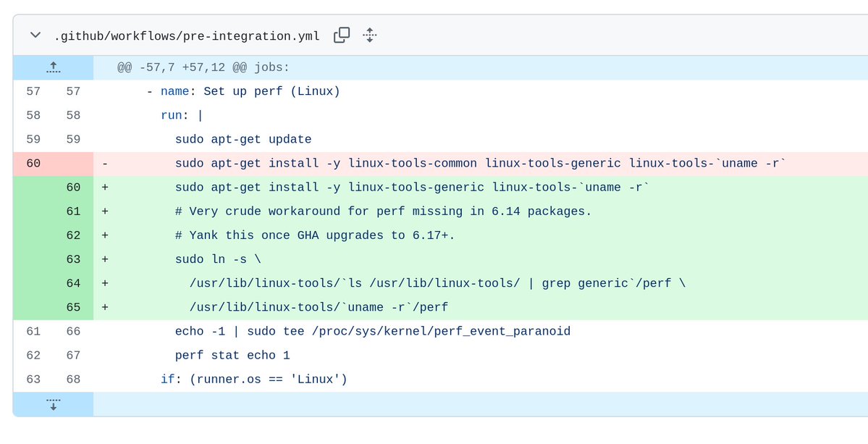Collapse the pre-integration.yml file diff
The height and width of the screenshot is (444, 868).
pos(35,35)
